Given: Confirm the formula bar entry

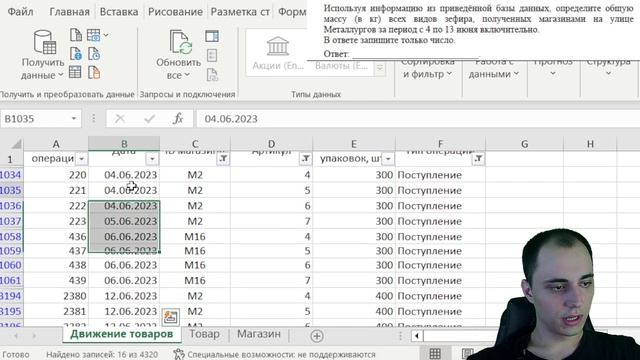Looking at the screenshot, I should (x=149, y=119).
